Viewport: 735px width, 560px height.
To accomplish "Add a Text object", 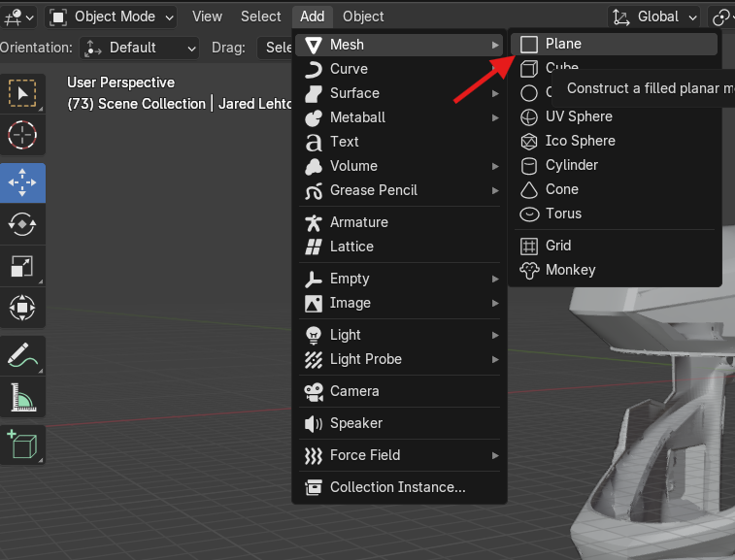I will pos(399,142).
